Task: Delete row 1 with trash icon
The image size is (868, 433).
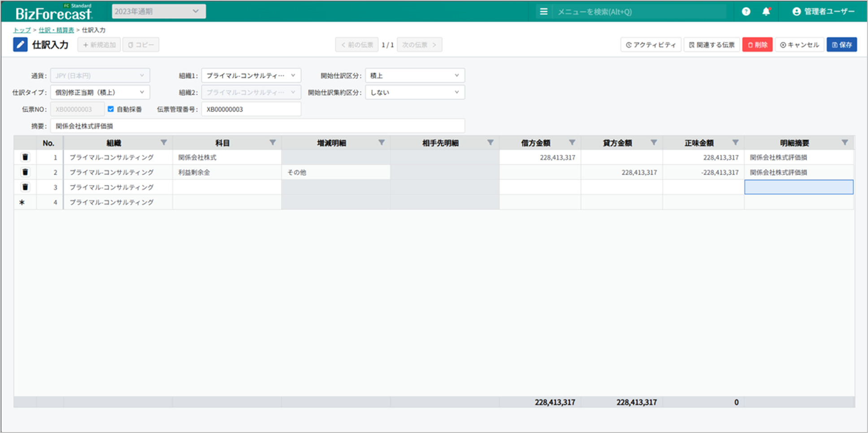Action: click(x=25, y=157)
